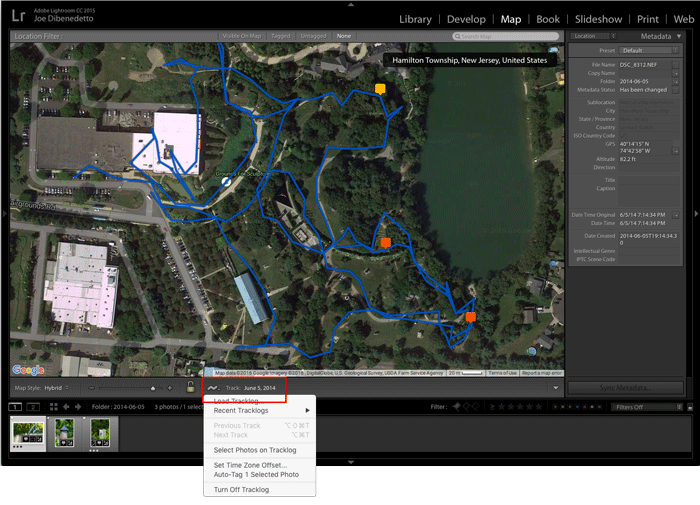700x505 pixels.
Task: Select the main window display button 1
Action: tap(16, 407)
